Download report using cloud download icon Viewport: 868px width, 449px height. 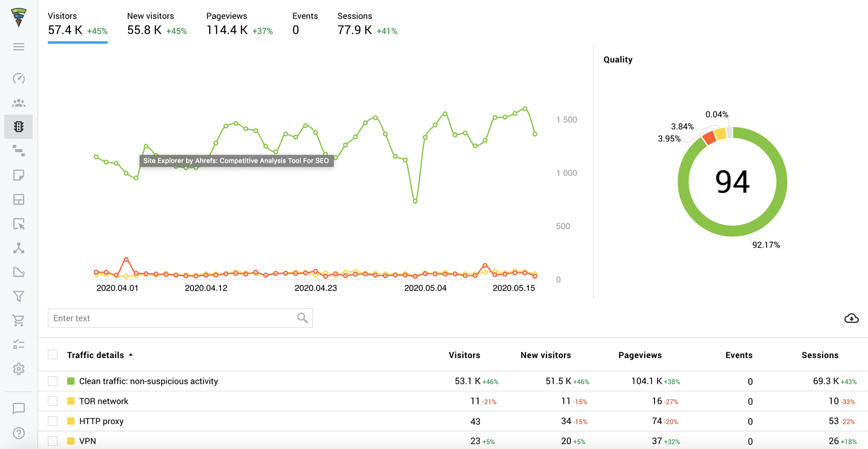pos(851,318)
